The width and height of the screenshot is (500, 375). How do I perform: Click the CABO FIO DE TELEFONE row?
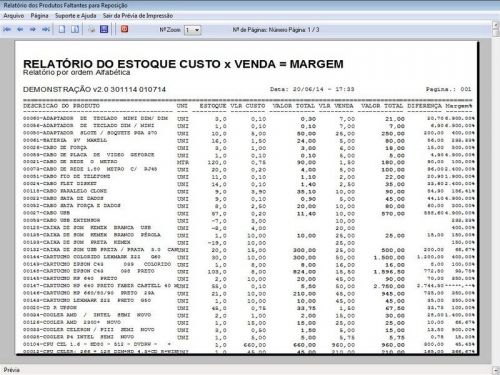(248, 177)
